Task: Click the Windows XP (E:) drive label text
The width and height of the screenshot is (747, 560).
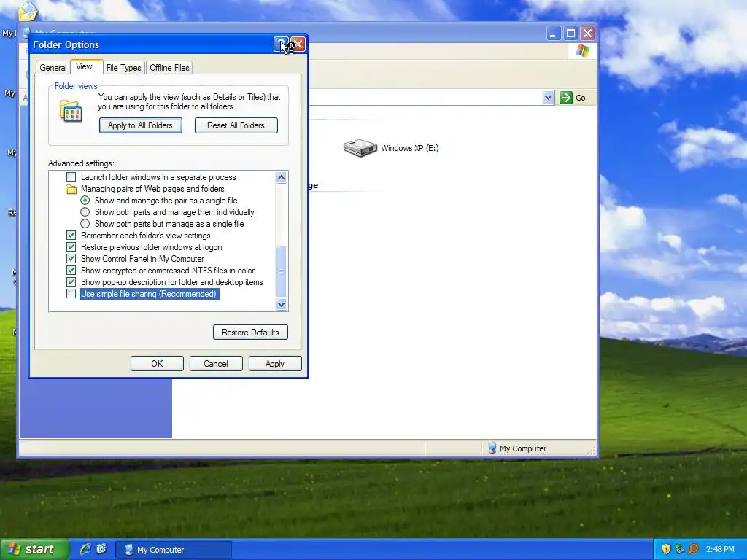Action: 410,148
